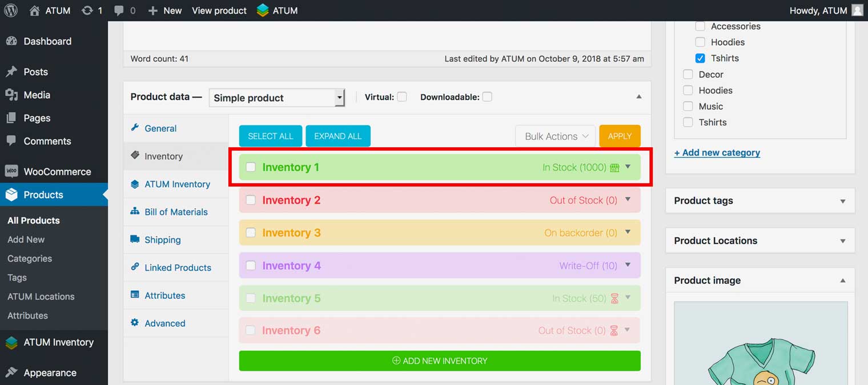Open the Bulk Actions dropdown

[556, 136]
